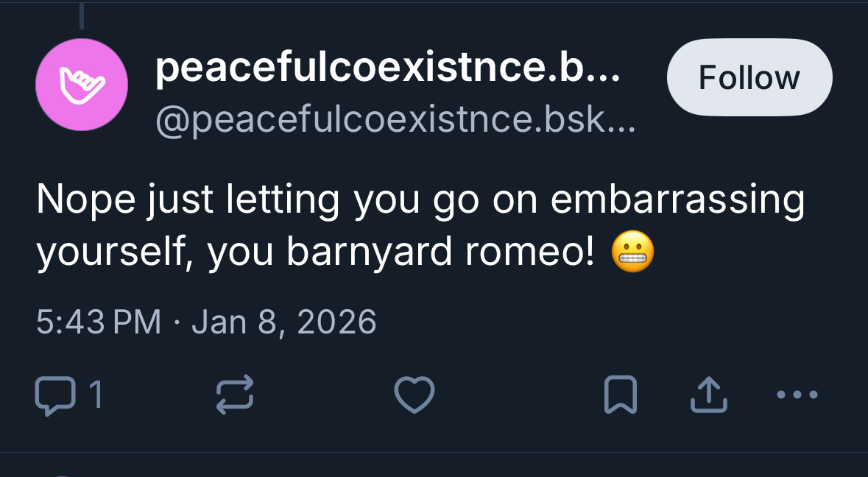
Task: Open the peacefulcoexistnce.b... display name profile
Action: [x=387, y=68]
